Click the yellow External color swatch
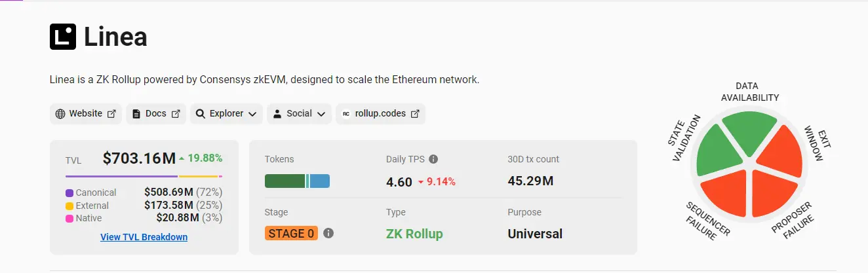868x273 pixels. click(69, 206)
